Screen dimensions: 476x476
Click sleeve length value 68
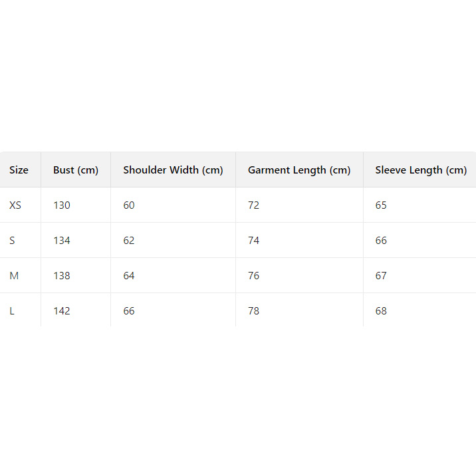(381, 311)
